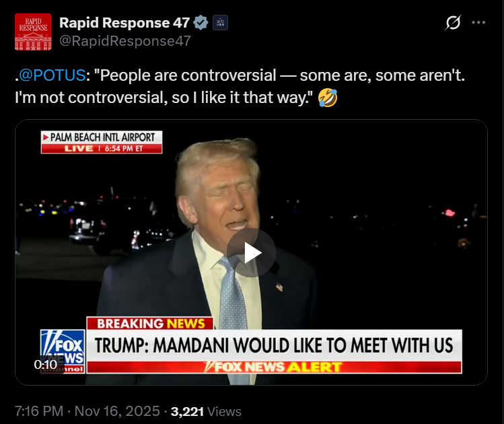
Task: Open the 7:16 PM post timestamp
Action: coord(38,411)
